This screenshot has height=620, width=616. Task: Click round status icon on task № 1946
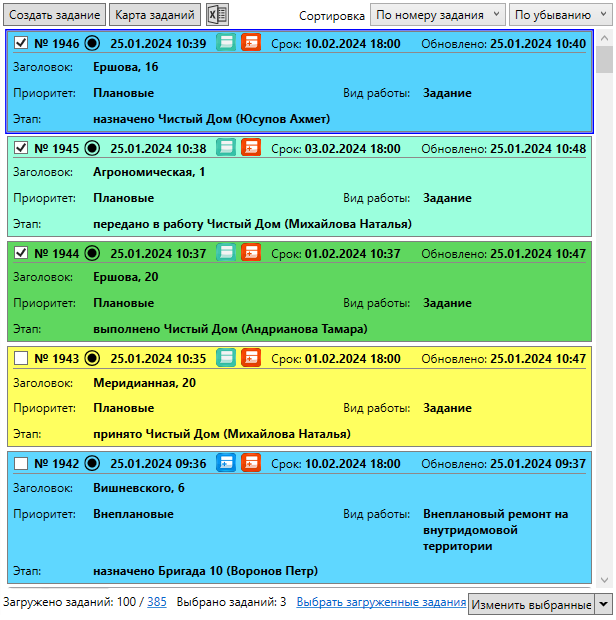coord(93,43)
